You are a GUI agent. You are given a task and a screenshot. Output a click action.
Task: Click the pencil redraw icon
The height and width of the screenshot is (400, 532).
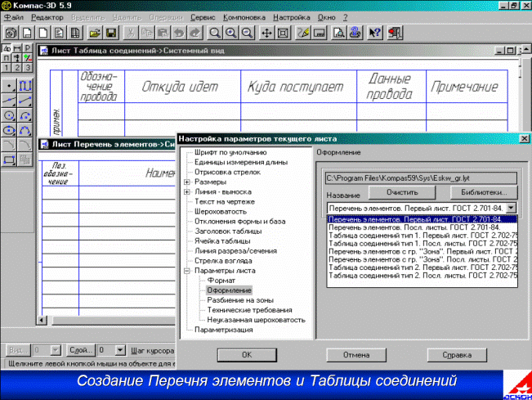(303, 33)
